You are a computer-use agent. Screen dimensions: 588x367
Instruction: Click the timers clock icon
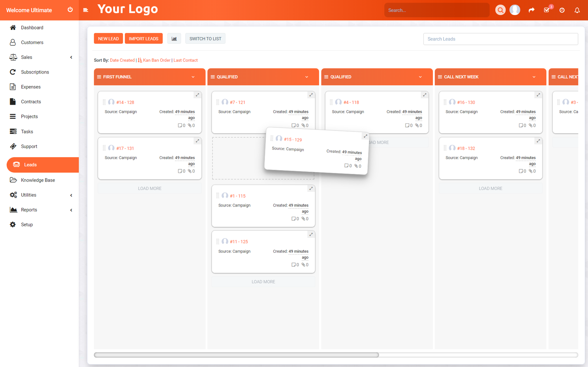[x=562, y=10]
